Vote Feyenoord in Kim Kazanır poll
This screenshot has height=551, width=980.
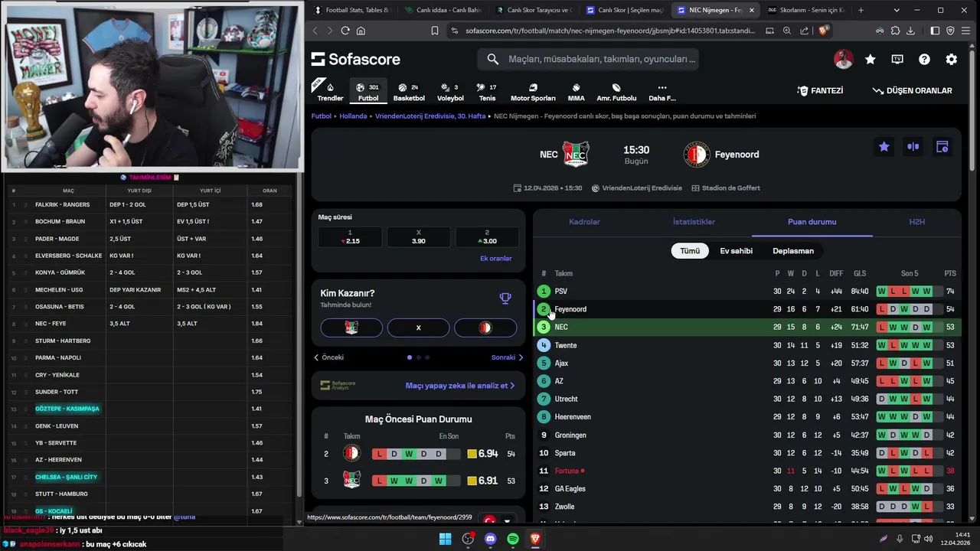(485, 328)
